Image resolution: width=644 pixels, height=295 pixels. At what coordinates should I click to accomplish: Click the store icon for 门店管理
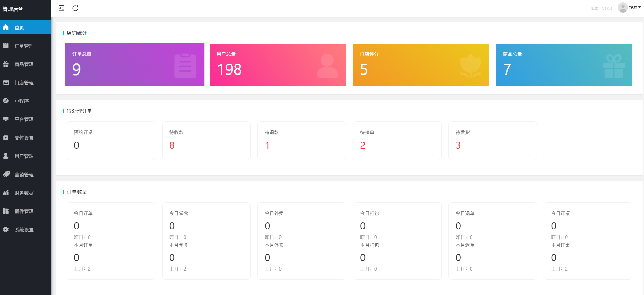point(6,82)
